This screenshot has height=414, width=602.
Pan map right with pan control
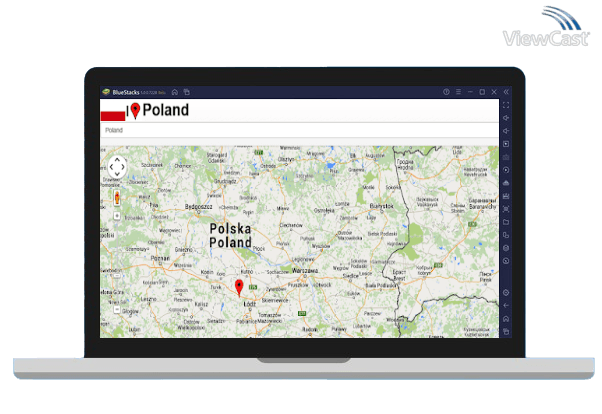tap(123, 167)
